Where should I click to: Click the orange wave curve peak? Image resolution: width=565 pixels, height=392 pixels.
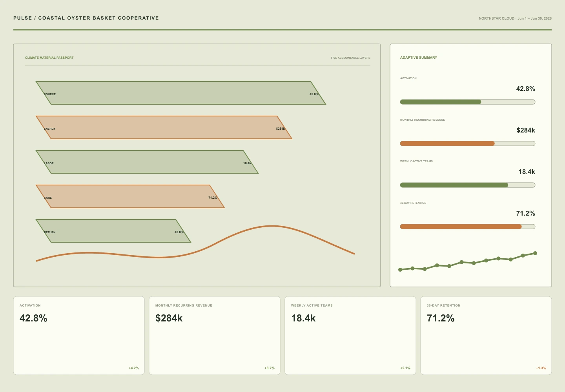(272, 226)
